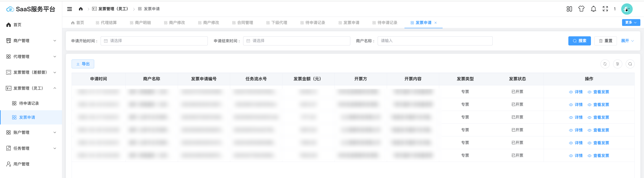644x178 pixels.
Task: Collapse the 发票管理（灵工） sidebar menu
Action: pyautogui.click(x=31, y=88)
